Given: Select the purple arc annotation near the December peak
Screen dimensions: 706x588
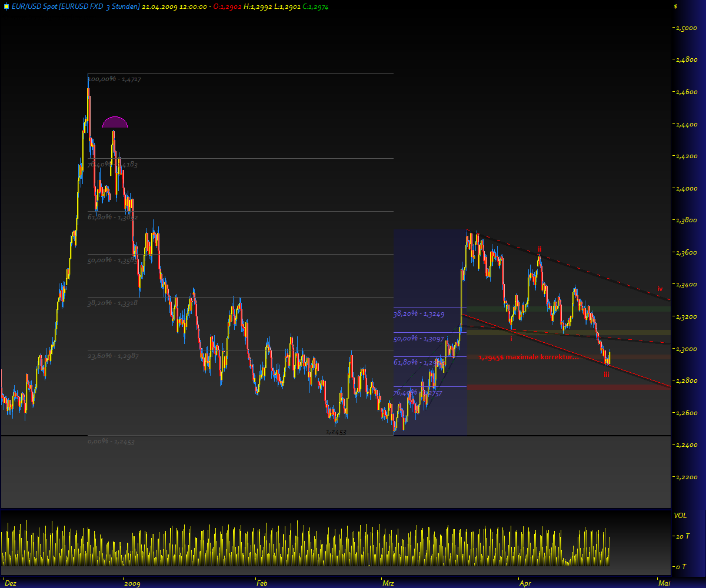Looking at the screenshot, I should pyautogui.click(x=115, y=122).
